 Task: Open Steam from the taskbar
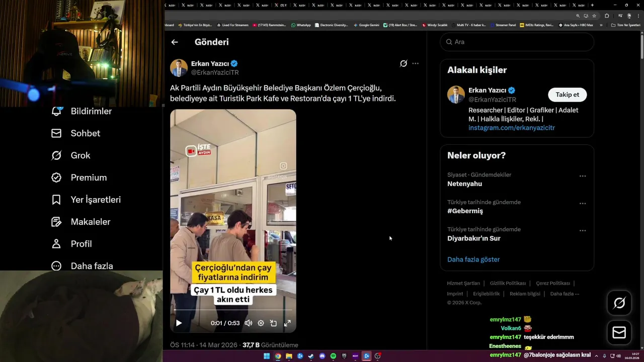pos(311,356)
